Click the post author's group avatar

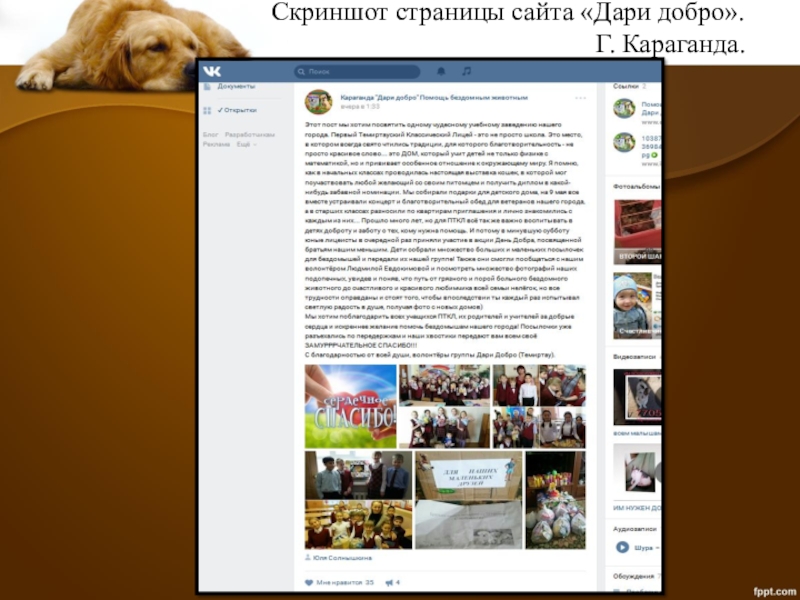[318, 102]
